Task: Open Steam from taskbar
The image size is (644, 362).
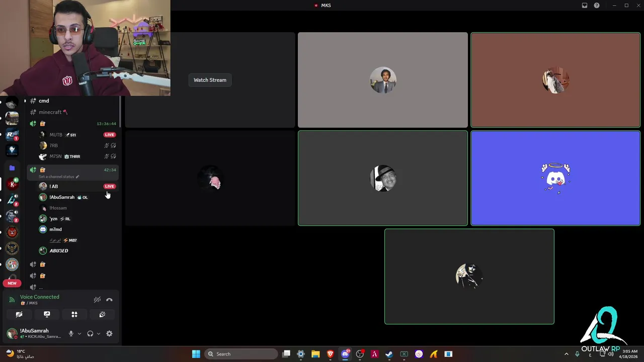Action: pyautogui.click(x=389, y=354)
